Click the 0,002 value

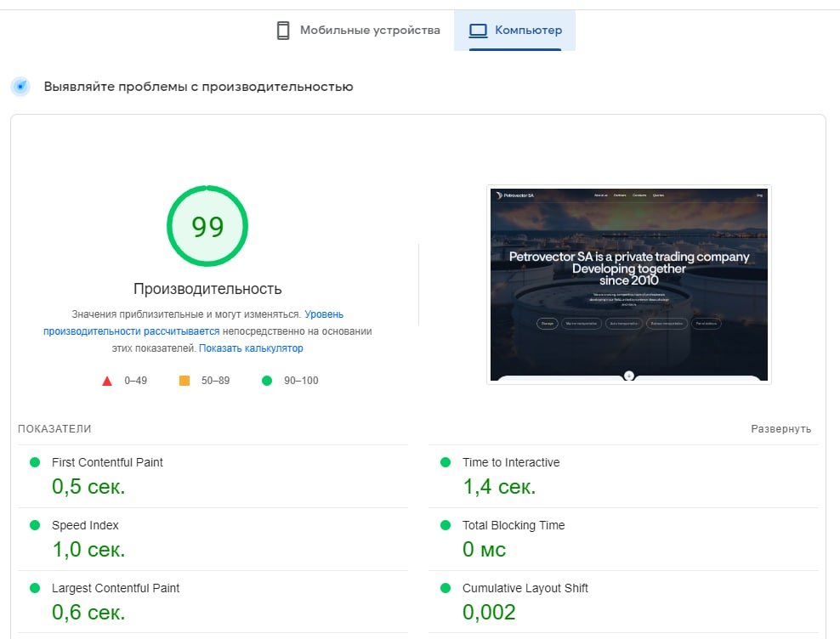tap(489, 612)
